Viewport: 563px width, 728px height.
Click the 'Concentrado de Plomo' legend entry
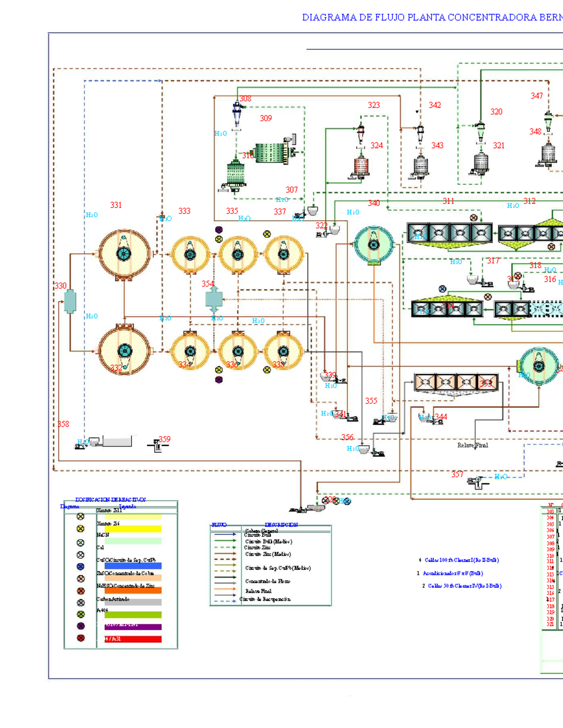267,581
